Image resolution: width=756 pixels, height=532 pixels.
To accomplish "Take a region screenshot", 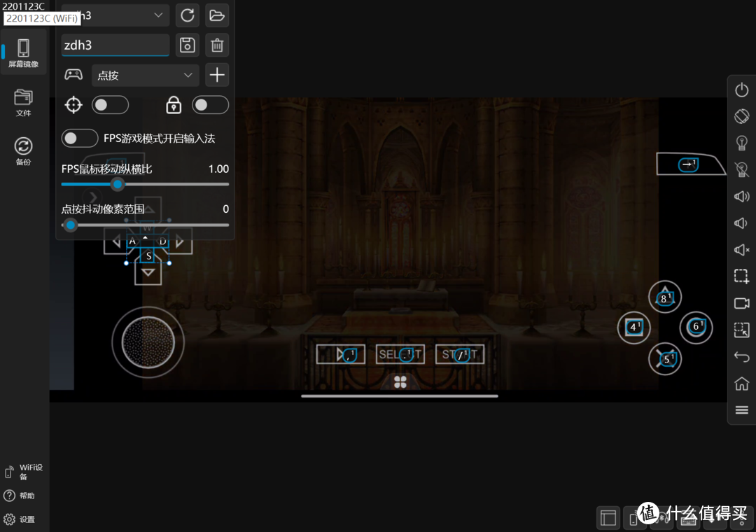I will click(741, 276).
